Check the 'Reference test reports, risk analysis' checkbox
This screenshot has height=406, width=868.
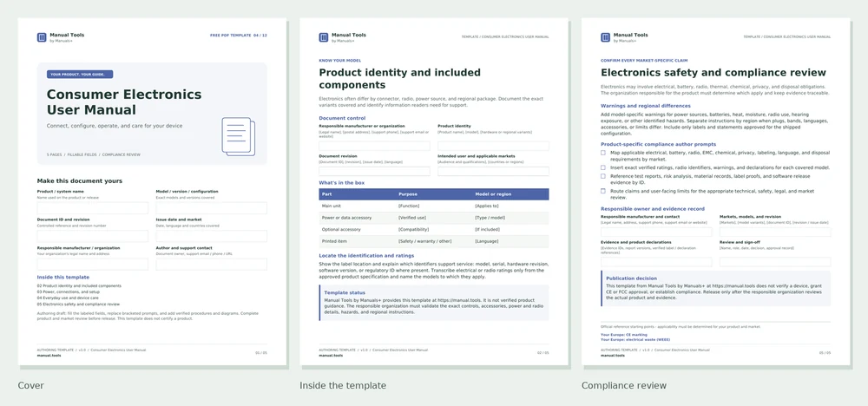click(x=603, y=176)
